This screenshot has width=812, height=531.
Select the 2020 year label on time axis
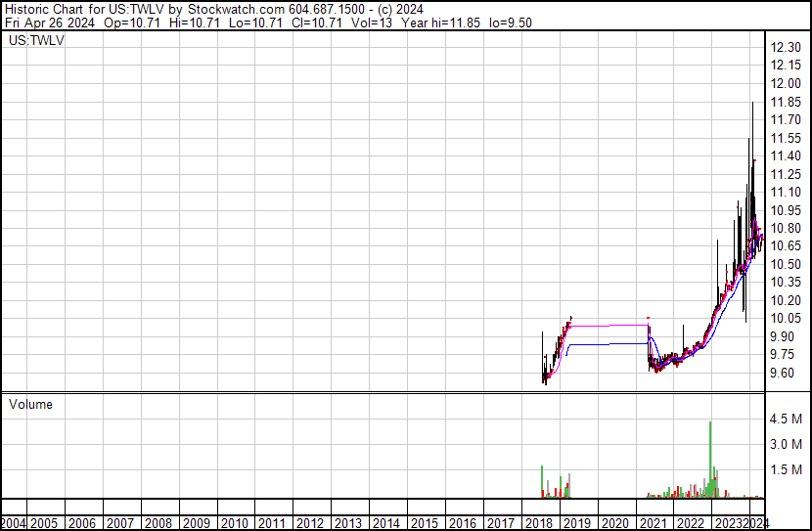(x=614, y=524)
